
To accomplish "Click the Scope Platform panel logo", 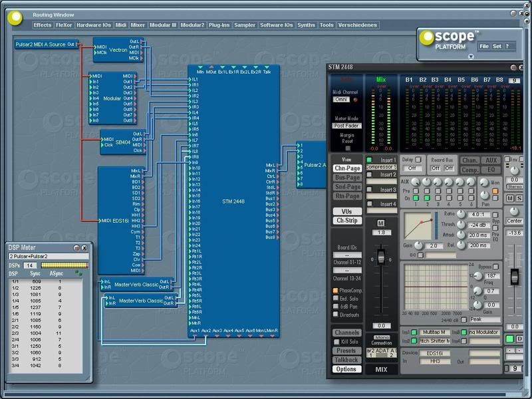I will pos(427,38).
